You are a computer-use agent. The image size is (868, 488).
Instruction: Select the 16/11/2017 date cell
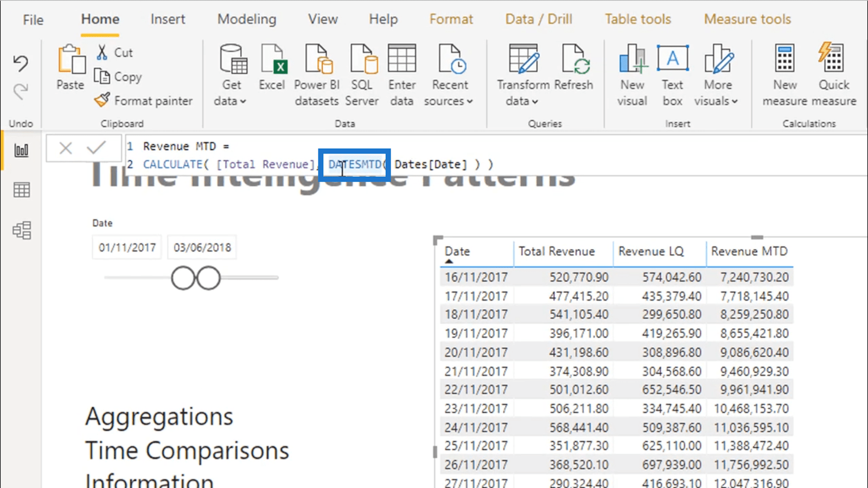[x=476, y=278]
